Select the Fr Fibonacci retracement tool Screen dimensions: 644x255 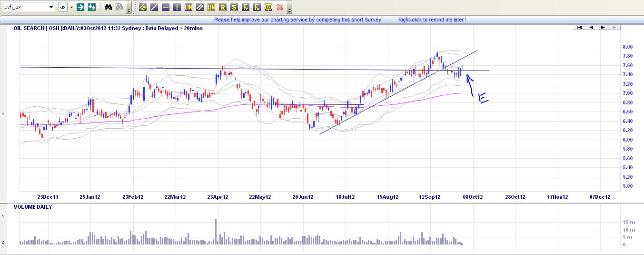(x=246, y=7)
